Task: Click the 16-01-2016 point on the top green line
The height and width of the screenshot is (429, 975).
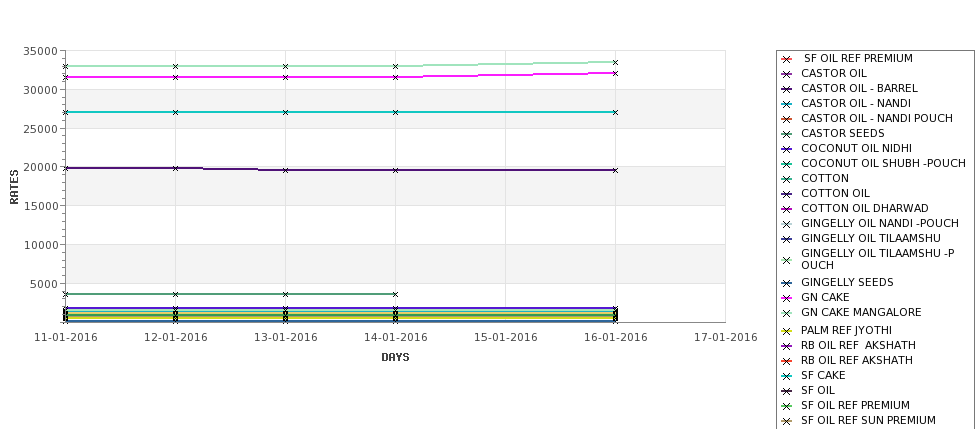Action: point(616,62)
